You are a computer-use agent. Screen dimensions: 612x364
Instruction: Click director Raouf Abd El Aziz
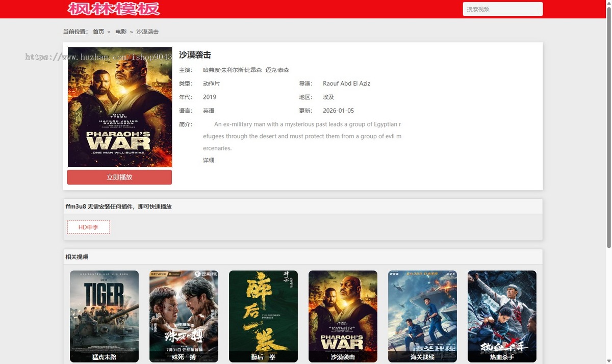(347, 84)
